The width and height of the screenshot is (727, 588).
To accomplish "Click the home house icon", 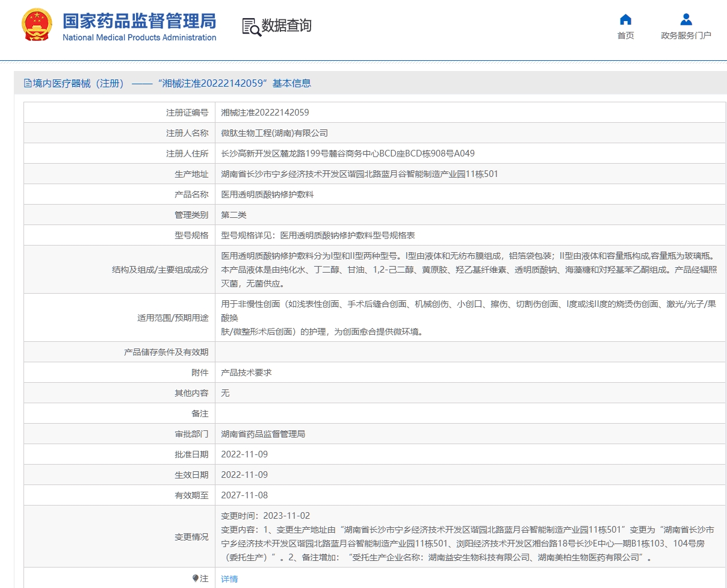I will (625, 19).
